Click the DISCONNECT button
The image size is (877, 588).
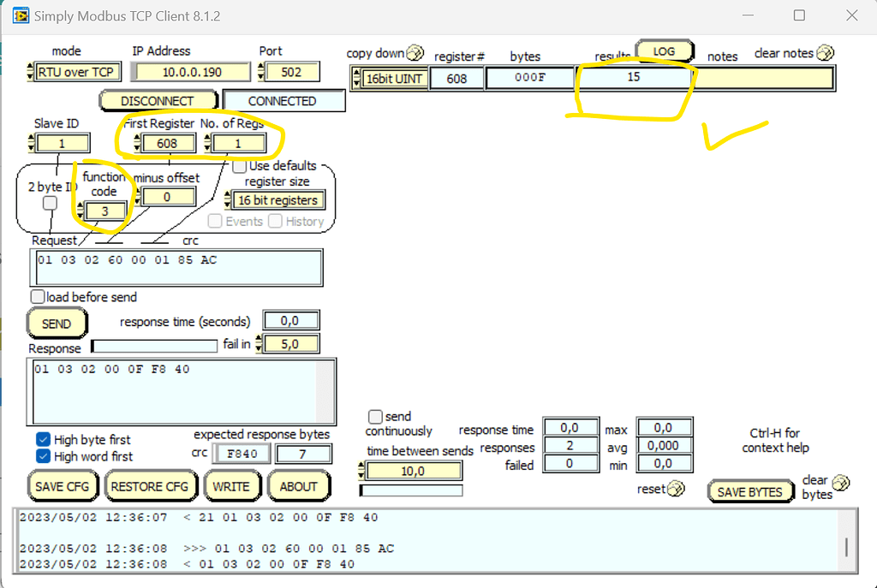pos(158,100)
